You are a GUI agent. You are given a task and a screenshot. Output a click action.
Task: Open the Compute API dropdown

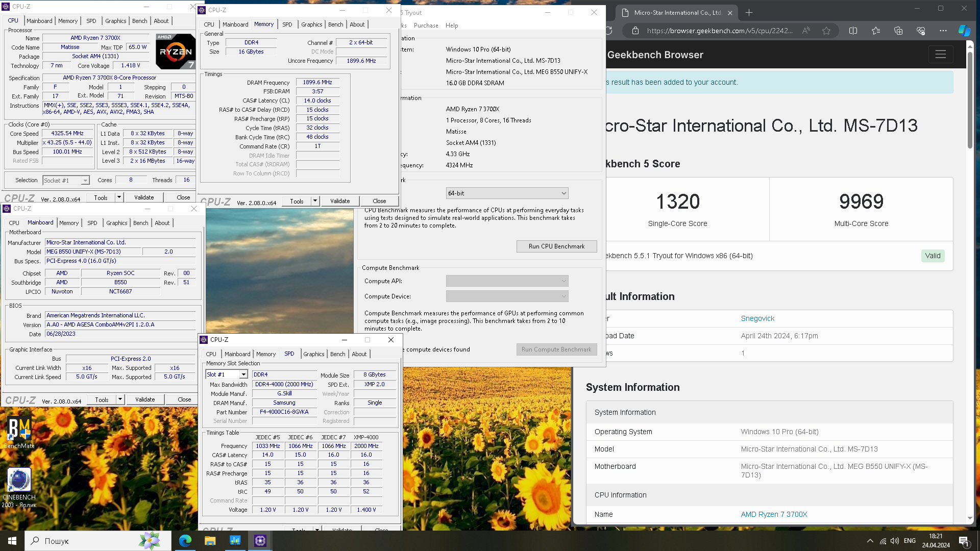tap(507, 281)
